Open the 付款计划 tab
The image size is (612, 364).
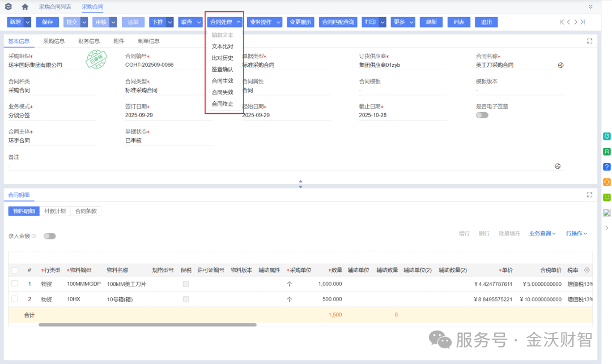(x=54, y=211)
